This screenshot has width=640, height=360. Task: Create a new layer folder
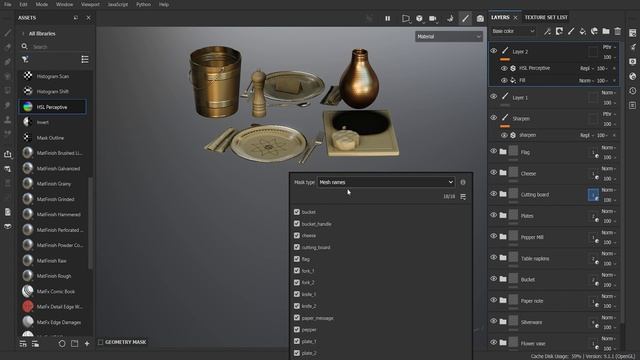(606, 31)
